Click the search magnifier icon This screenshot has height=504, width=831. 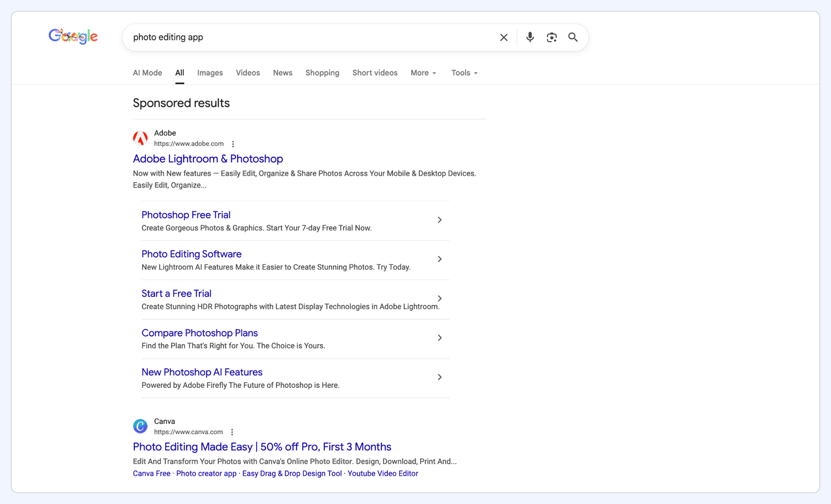573,37
